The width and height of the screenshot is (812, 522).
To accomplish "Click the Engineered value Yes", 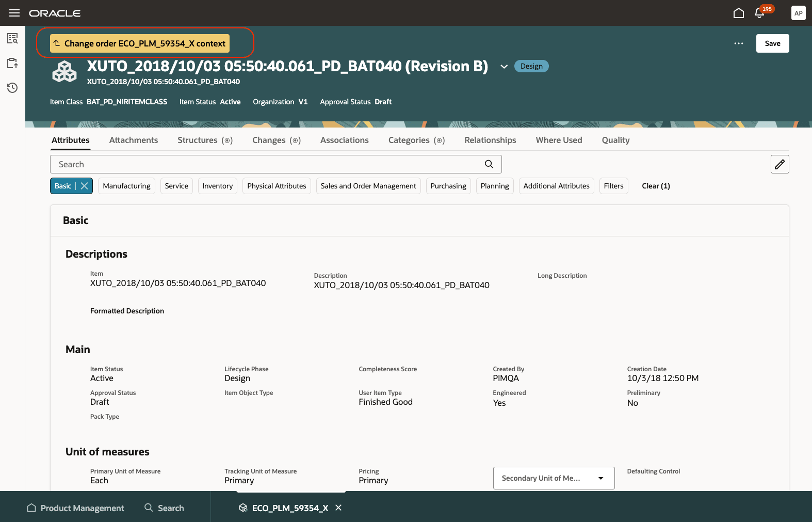I will coord(499,403).
